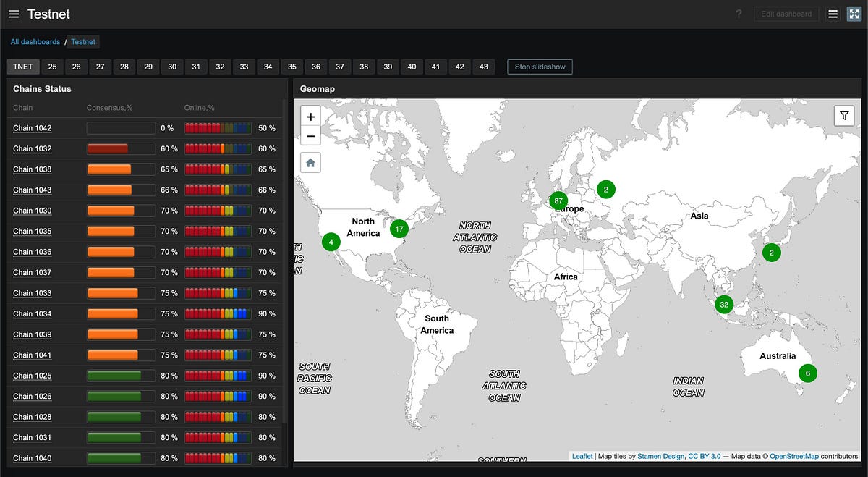The image size is (868, 477).
Task: Open the hamburger main menu
Action: (x=14, y=14)
